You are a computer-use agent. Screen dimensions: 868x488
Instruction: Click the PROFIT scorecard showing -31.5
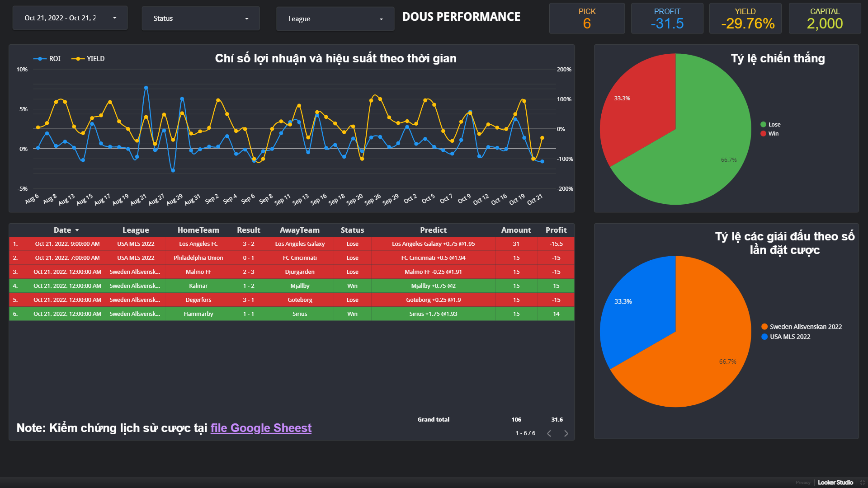pyautogui.click(x=667, y=19)
